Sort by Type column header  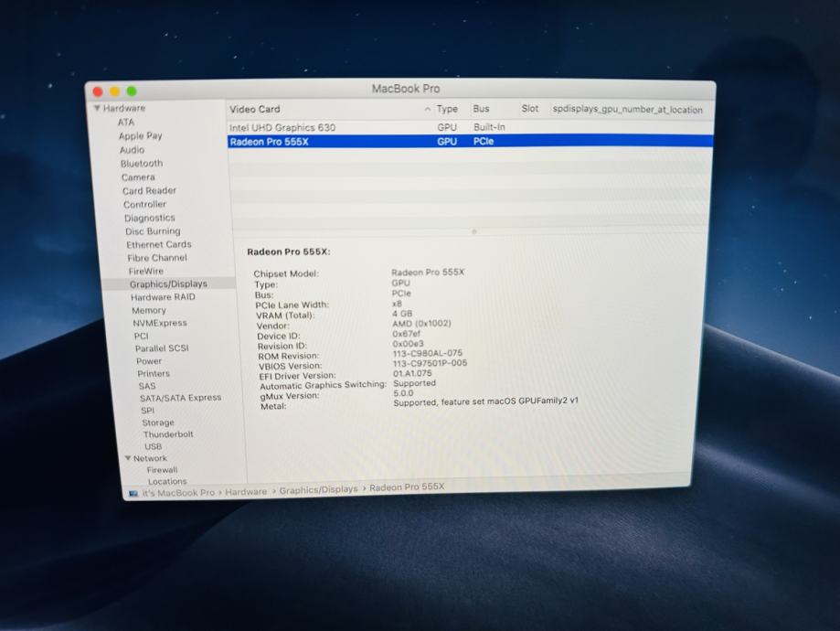pyautogui.click(x=447, y=109)
